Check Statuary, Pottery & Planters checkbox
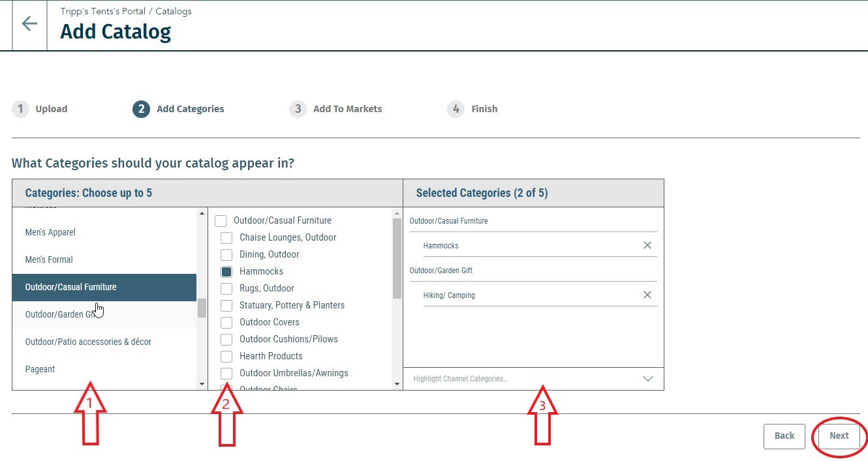The image size is (868, 461). pos(226,305)
